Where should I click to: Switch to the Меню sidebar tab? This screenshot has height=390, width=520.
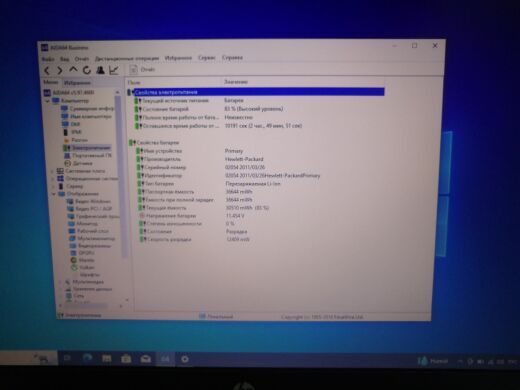[x=51, y=82]
